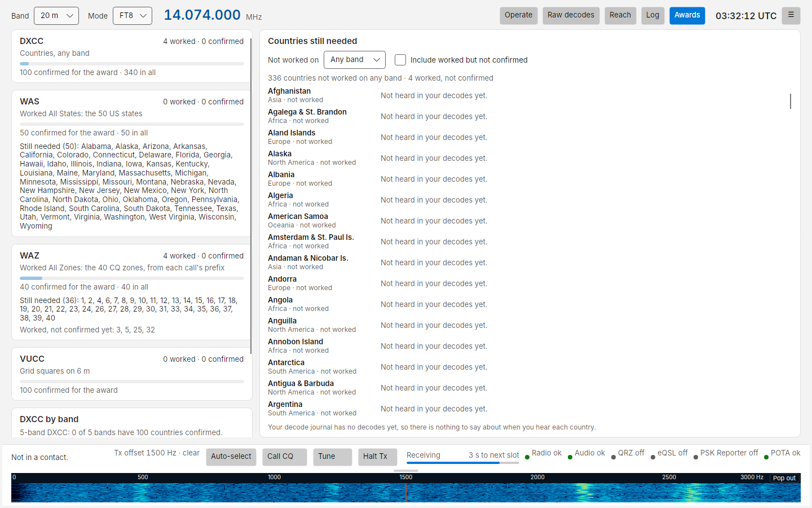Click the Audio ok status indicator
The height and width of the screenshot is (508, 812).
[586, 453]
